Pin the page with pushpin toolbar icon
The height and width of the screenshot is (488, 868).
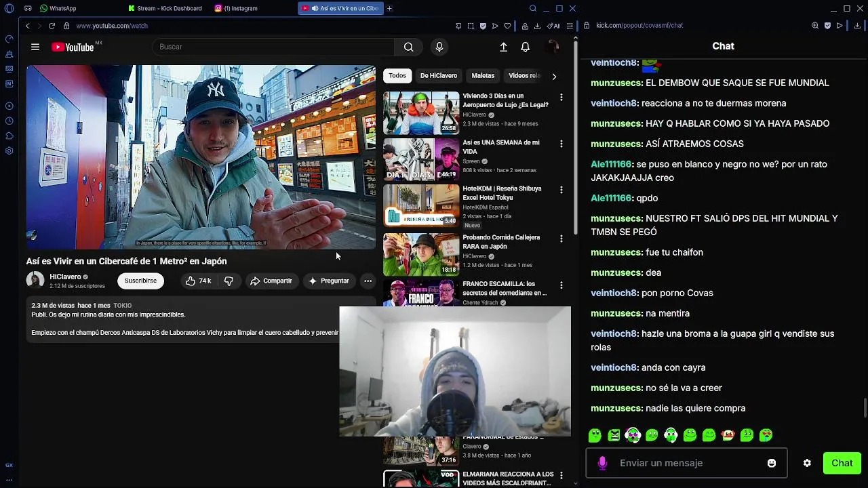458,26
